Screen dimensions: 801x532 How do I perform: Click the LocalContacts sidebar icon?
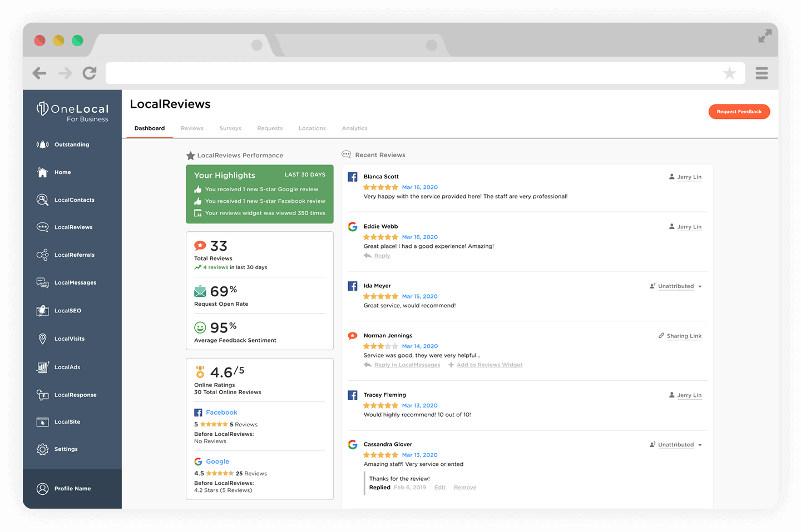pos(42,200)
